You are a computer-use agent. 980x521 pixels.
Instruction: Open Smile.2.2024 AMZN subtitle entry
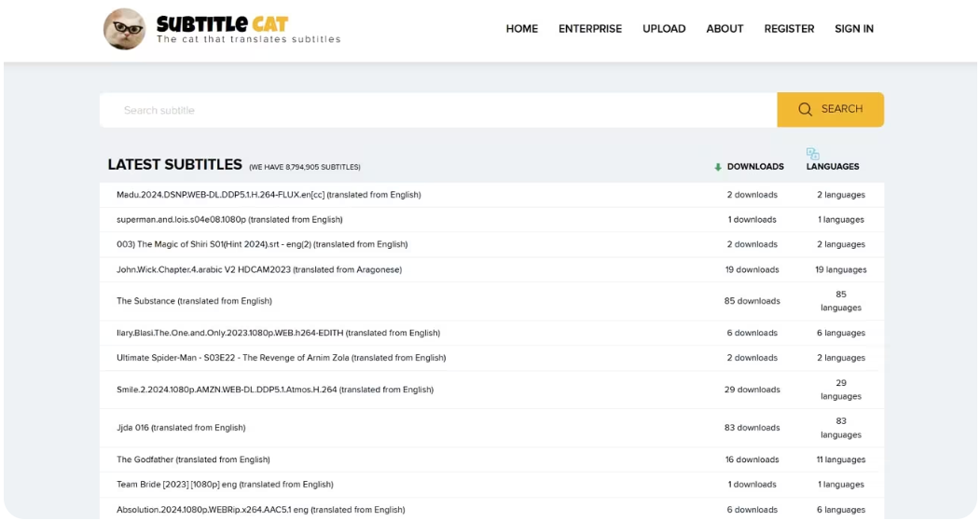click(274, 390)
